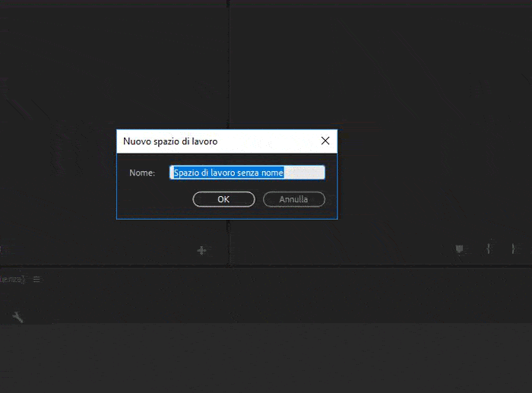This screenshot has width=532, height=393.
Task: Click OK to confirm the new workspace
Action: [x=223, y=199]
